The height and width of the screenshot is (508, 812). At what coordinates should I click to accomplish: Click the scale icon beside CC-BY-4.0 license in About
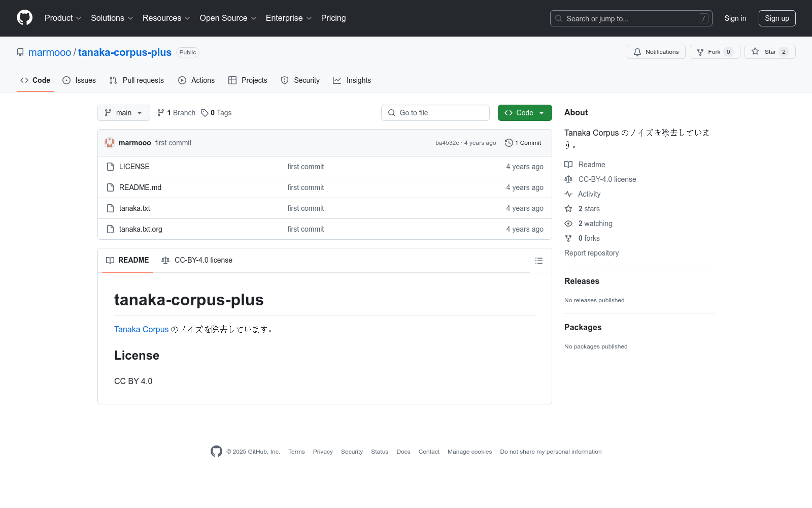pos(568,179)
